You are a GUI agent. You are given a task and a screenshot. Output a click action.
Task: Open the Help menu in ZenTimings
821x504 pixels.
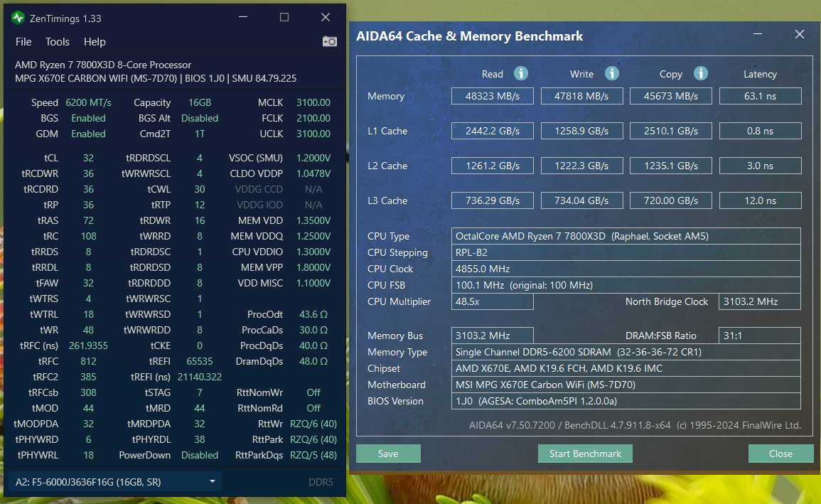tap(95, 42)
